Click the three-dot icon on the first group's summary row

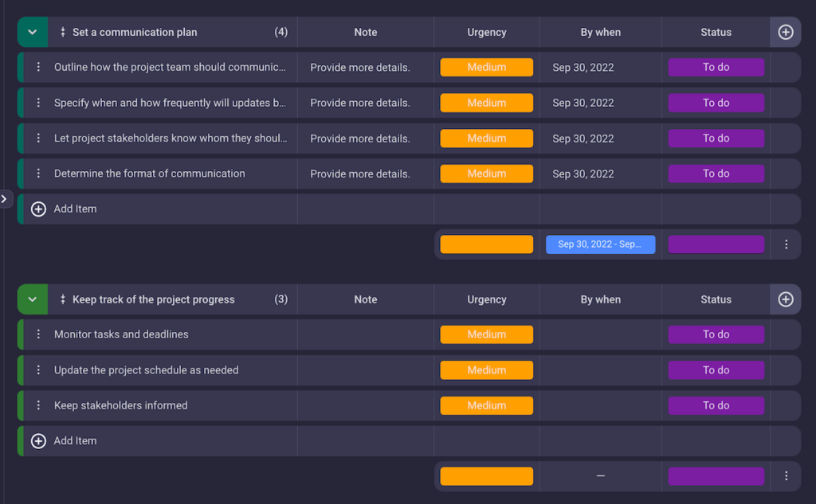786,244
